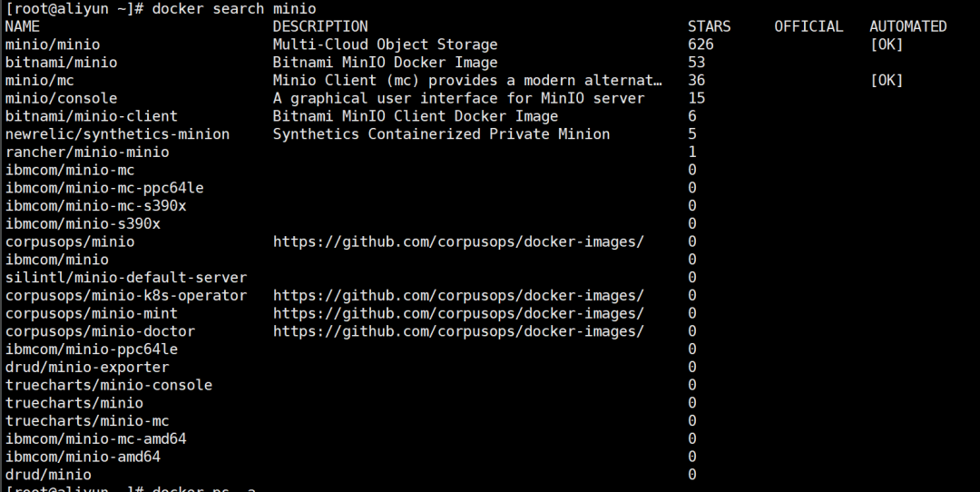Click the silintl/minio-default-server entry
Image resolution: width=980 pixels, height=492 pixels.
[126, 277]
